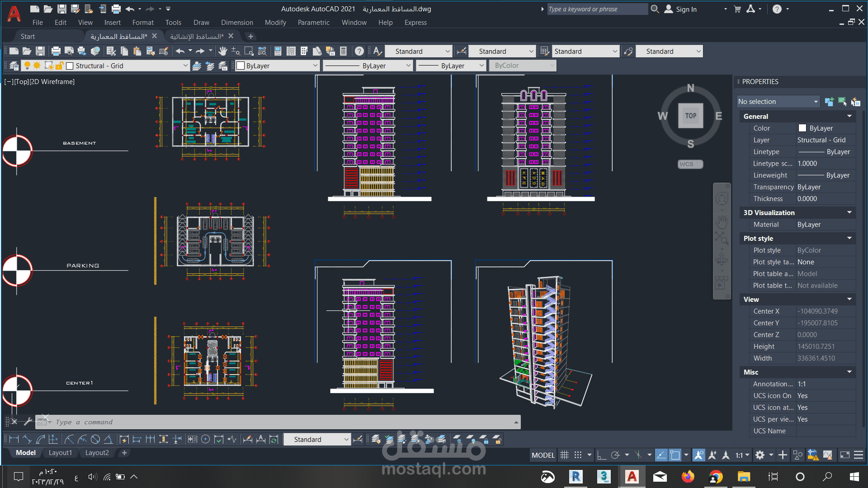868x488 pixels.
Task: Open the linetype ByLayer dropdown
Action: (x=408, y=66)
